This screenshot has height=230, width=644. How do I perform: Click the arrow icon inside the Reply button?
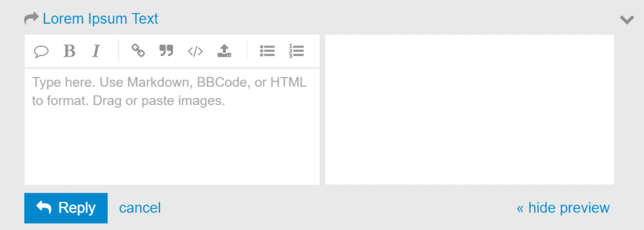[44, 207]
